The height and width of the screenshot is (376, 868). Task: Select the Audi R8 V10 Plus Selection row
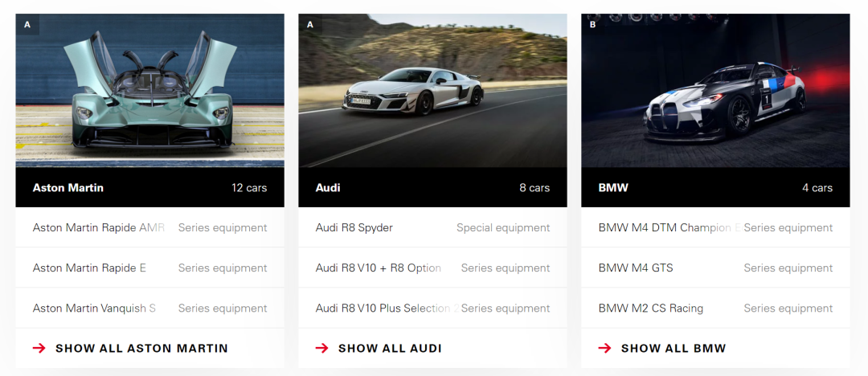pyautogui.click(x=433, y=308)
